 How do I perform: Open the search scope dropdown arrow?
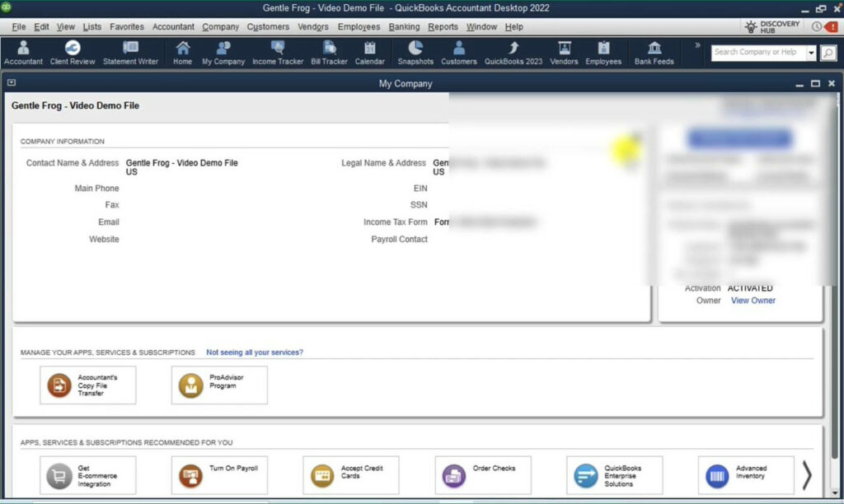[812, 52]
